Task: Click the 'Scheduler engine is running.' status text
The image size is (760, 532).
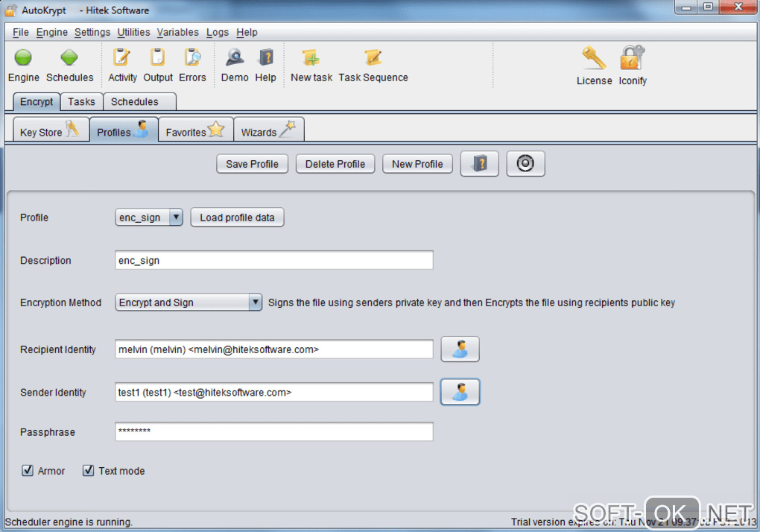Action: pos(69,522)
